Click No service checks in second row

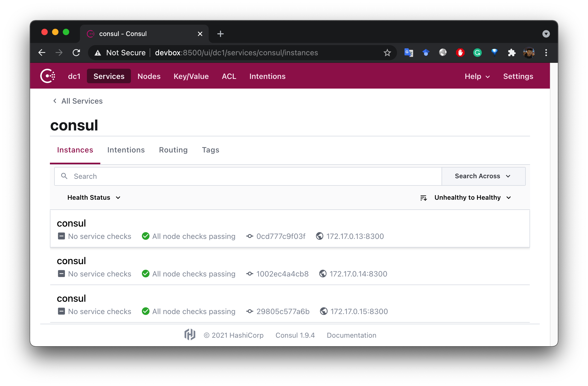100,274
